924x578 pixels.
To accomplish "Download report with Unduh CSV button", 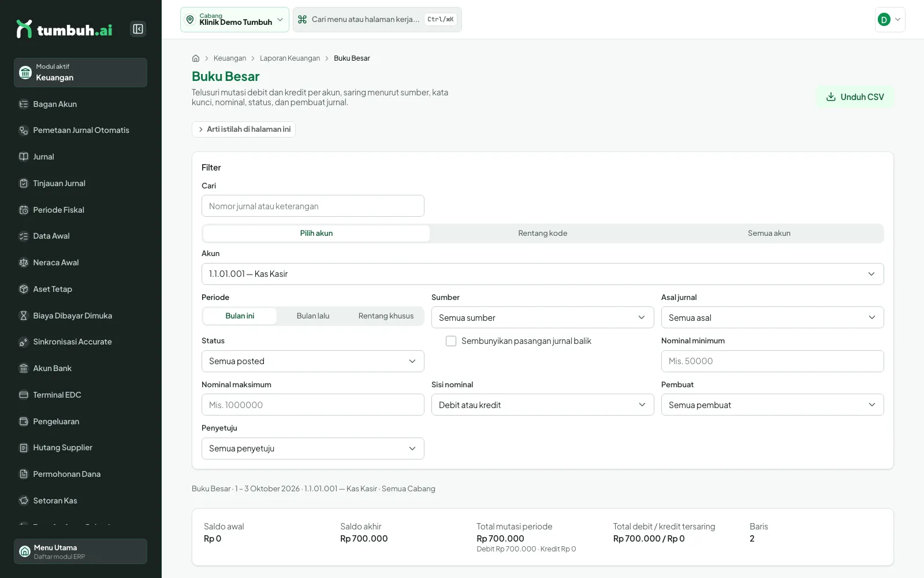I will point(855,97).
